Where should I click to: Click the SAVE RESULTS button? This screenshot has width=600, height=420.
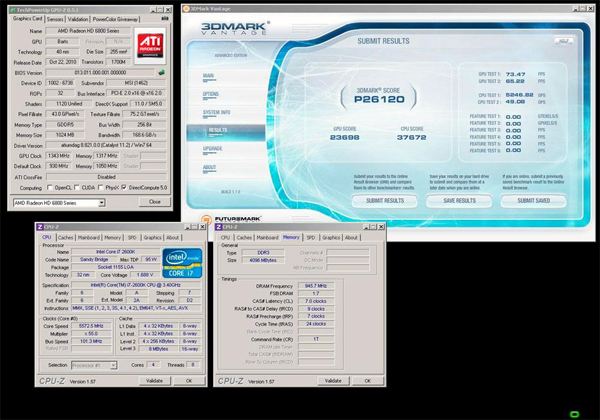click(459, 201)
